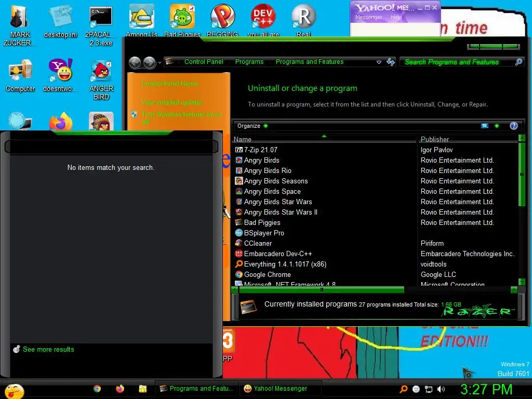The image size is (532, 399).
Task: Open the address bar history dropdown arrow
Action: pos(379,62)
